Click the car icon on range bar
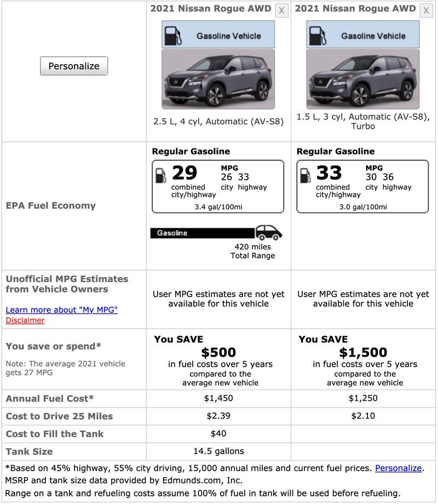Viewport: 438px width, 504px height. tap(269, 232)
